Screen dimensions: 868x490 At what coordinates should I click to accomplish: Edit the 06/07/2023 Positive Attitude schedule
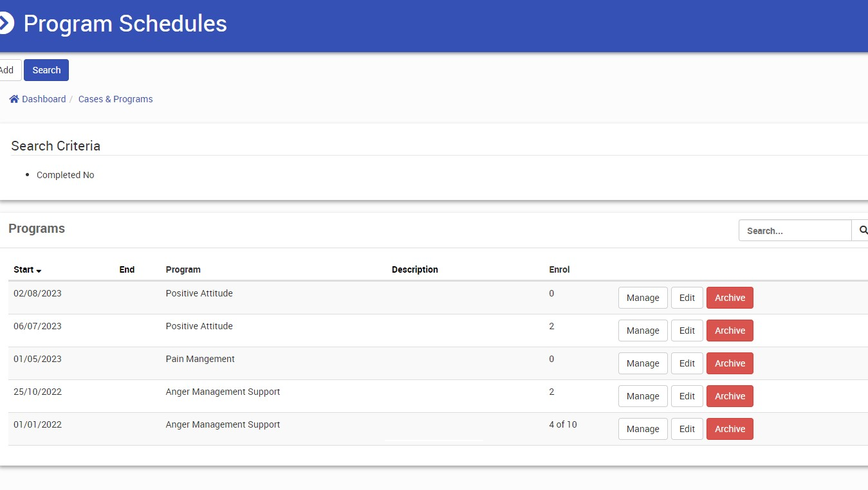687,331
